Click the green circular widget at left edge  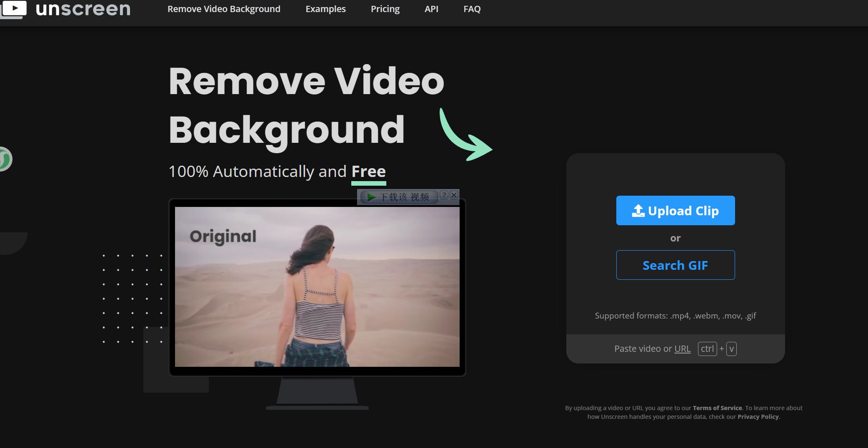click(5, 159)
